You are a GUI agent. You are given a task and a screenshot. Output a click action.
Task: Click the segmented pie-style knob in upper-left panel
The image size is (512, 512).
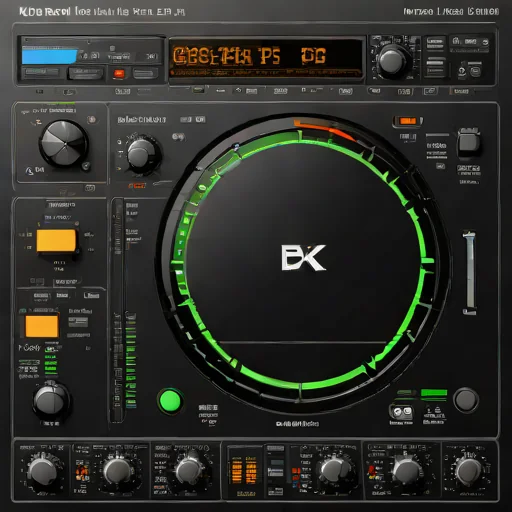coord(64,144)
